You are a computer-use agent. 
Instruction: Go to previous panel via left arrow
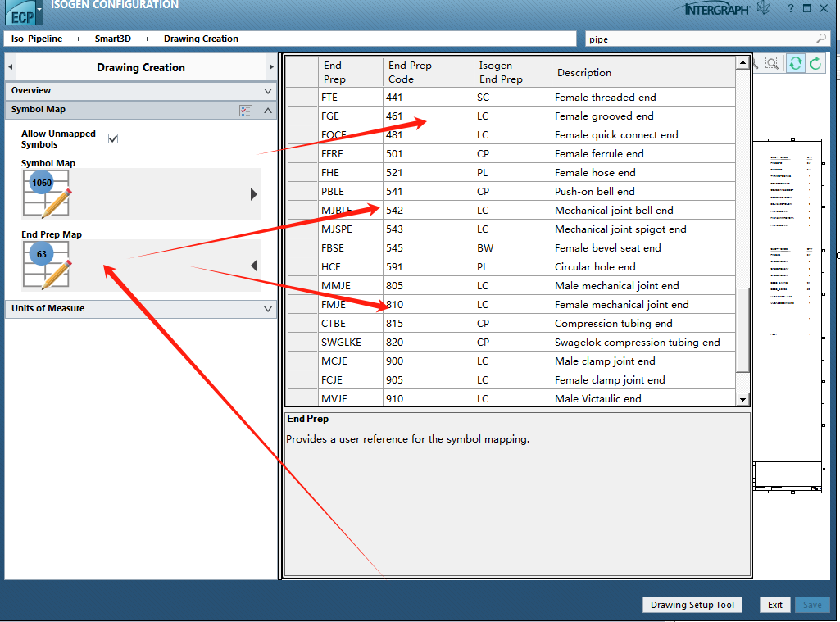point(10,67)
